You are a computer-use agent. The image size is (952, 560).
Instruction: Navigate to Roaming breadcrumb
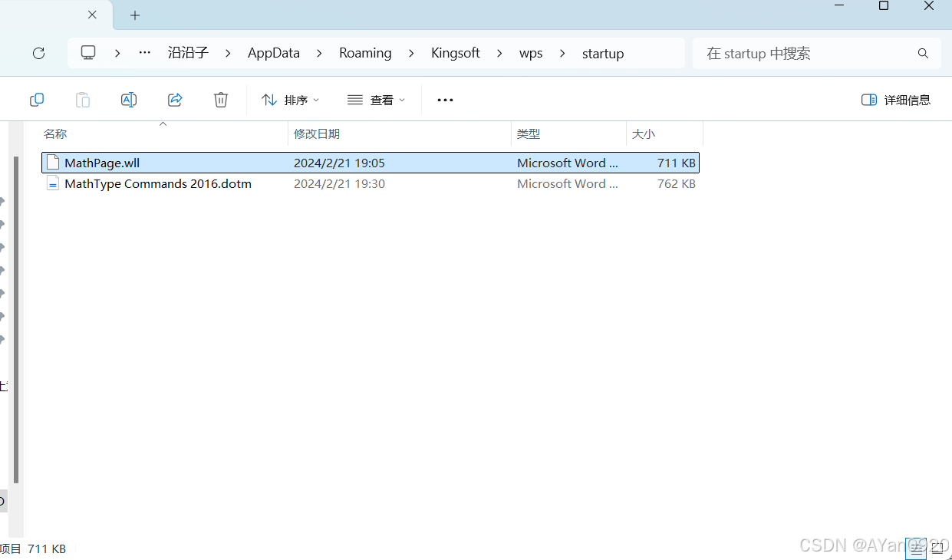tap(365, 53)
